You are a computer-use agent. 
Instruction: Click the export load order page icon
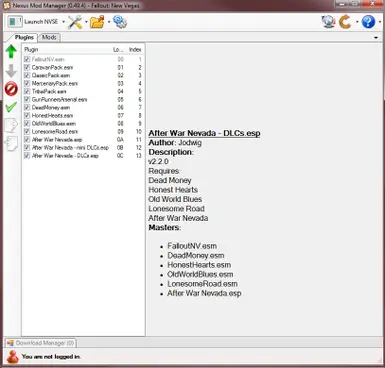coord(11,125)
